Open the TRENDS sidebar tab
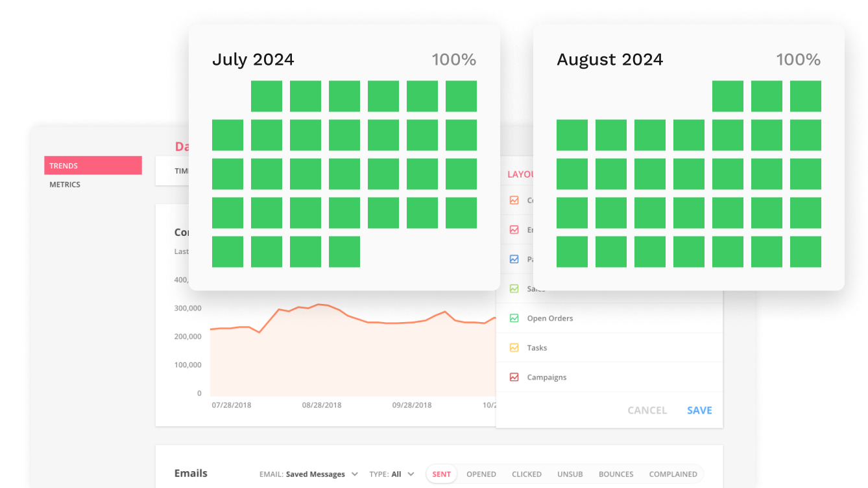 [93, 166]
